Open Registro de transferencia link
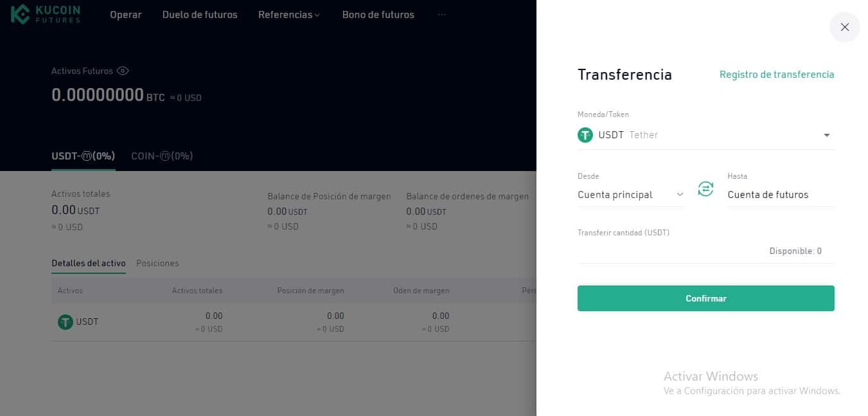This screenshot has width=868, height=416. click(777, 75)
